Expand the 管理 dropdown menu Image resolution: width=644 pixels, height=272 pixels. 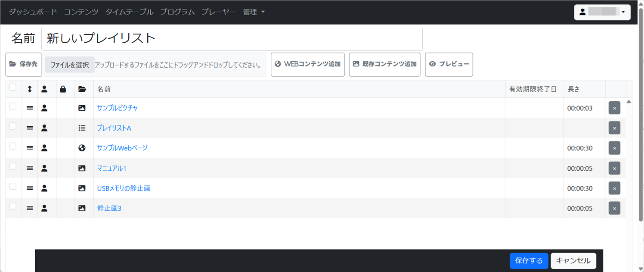[x=254, y=12]
